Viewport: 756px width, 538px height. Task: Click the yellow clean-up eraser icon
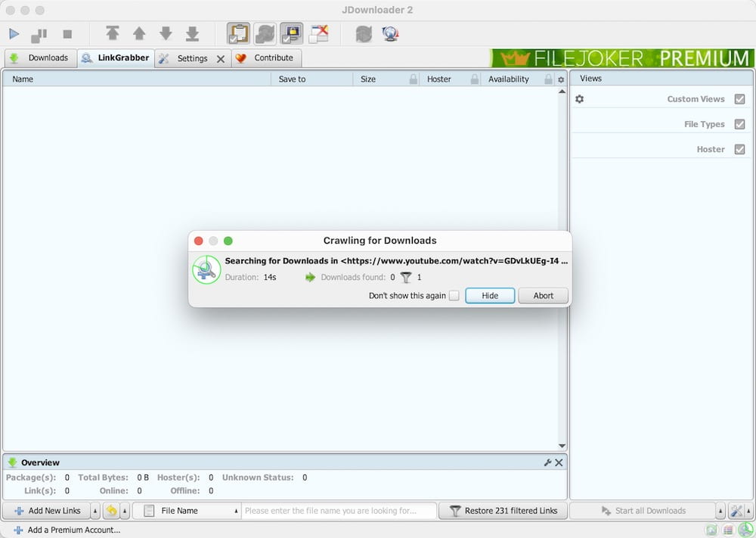111,511
